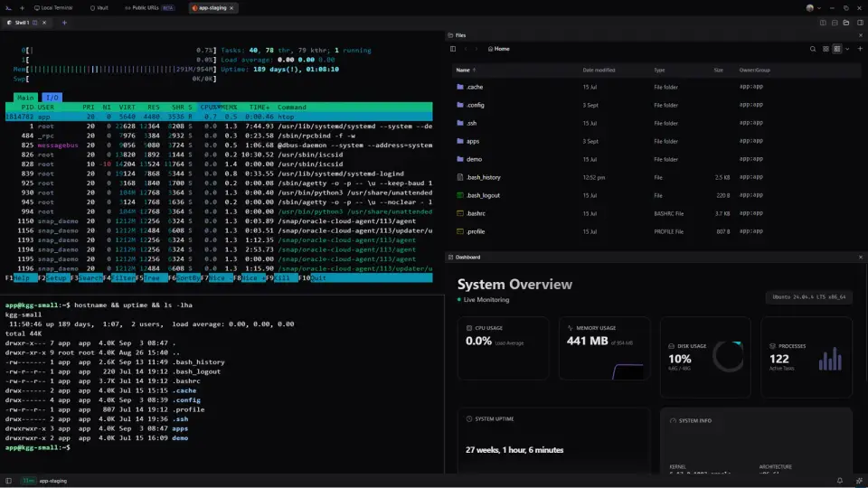
Task: Open the Public URLs tab
Action: pos(149,8)
